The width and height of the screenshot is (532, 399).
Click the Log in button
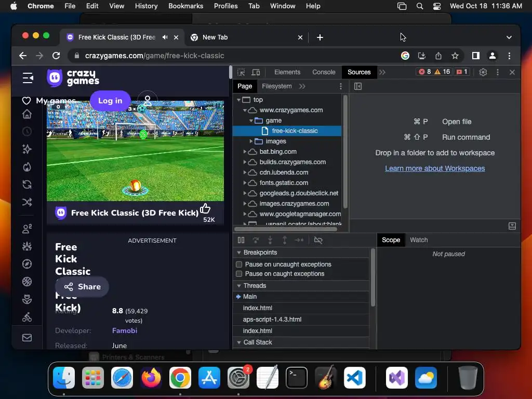[x=110, y=101]
